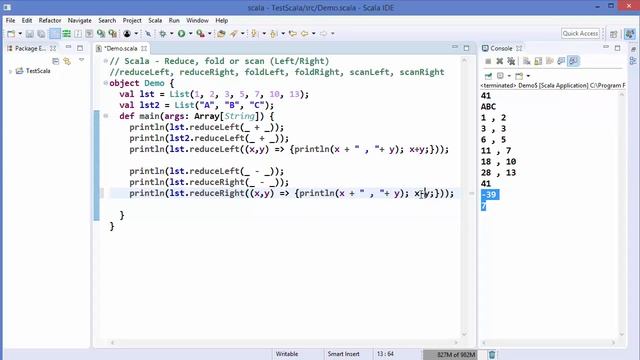Open the Navigate menu
Screen dimensions: 640x360
pos(80,20)
